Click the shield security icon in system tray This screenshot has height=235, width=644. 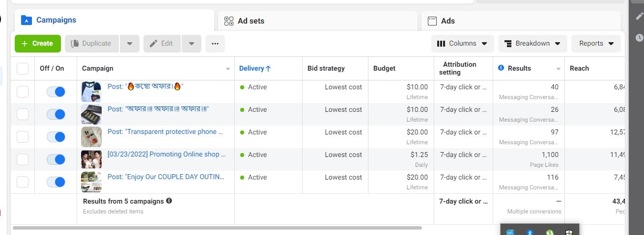[568, 232]
